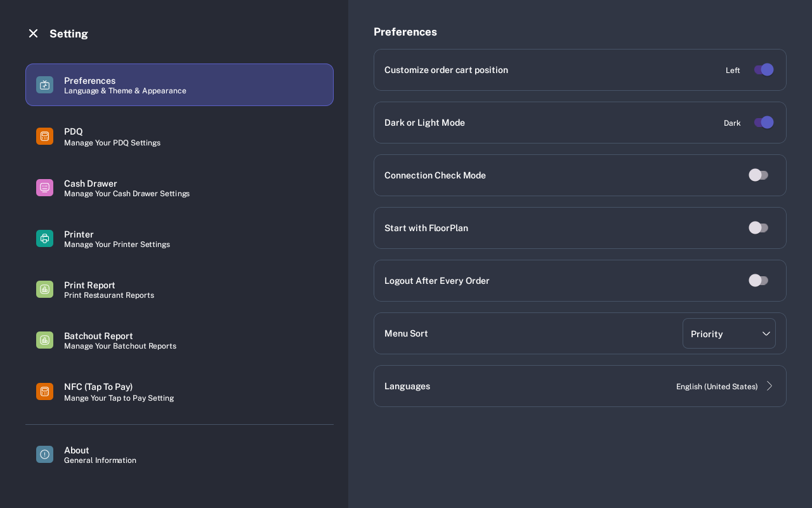Click 'Manage Your Cash Drawer Settings' subtitle

[x=127, y=194]
